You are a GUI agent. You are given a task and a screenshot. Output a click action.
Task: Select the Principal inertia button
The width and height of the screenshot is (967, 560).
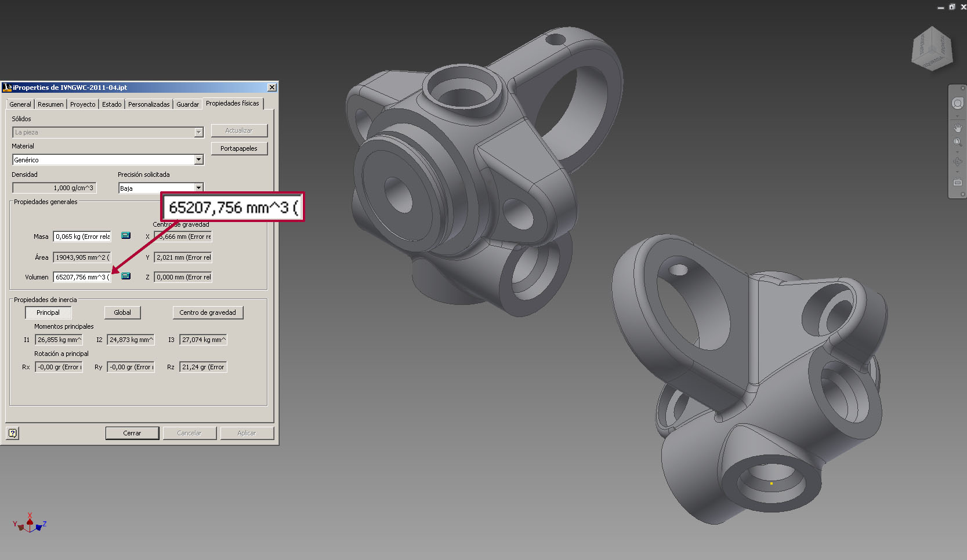48,312
